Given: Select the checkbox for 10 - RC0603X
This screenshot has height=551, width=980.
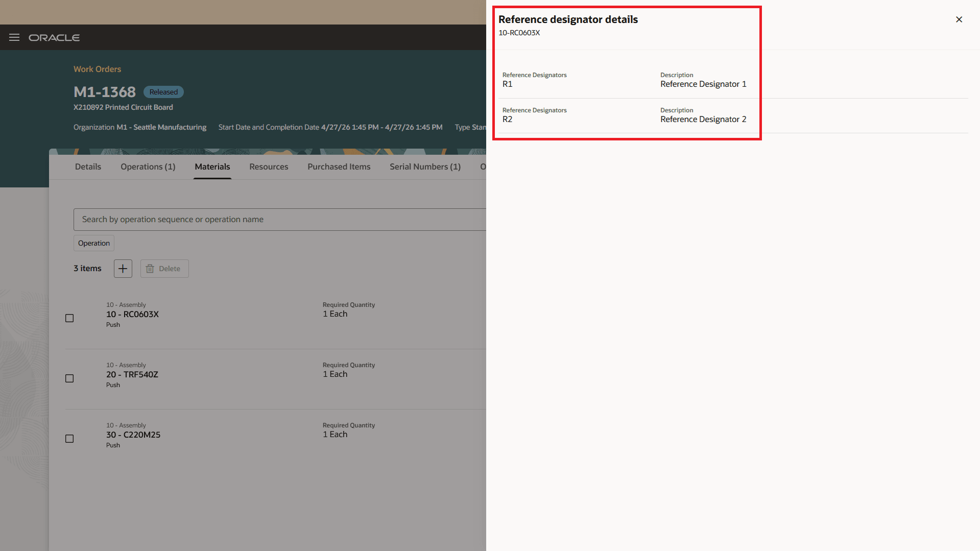Looking at the screenshot, I should [x=69, y=318].
